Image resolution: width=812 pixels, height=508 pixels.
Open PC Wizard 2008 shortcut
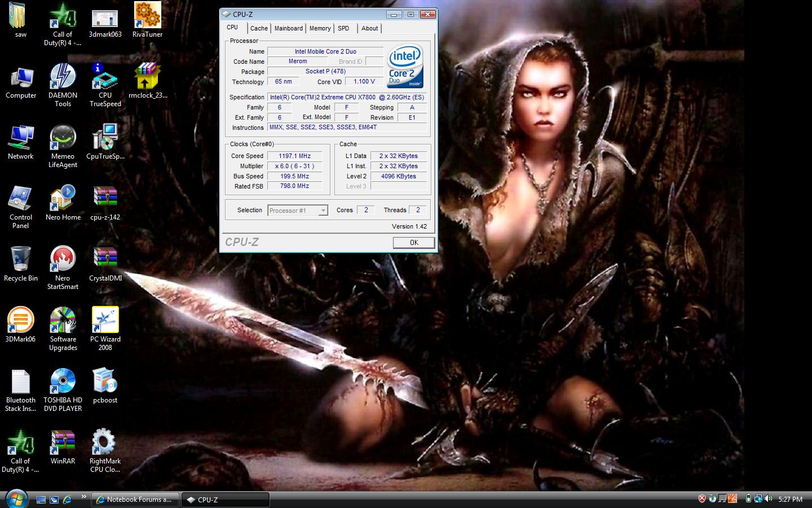(x=105, y=321)
